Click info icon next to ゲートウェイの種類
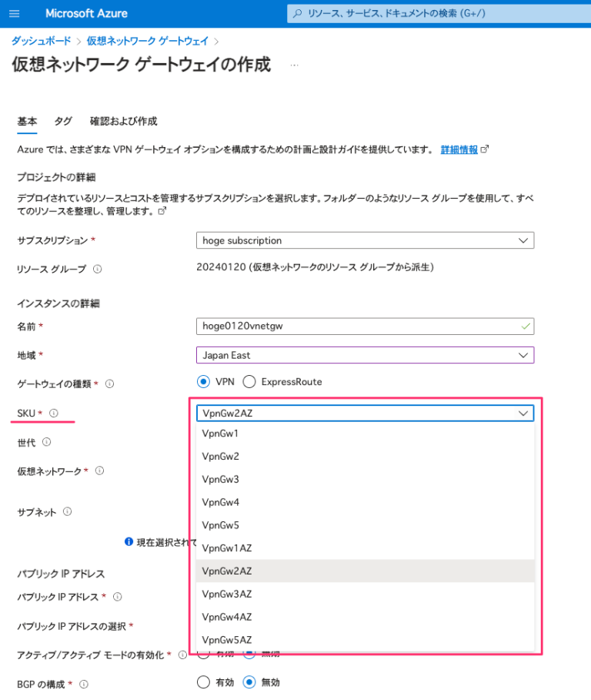The width and height of the screenshot is (591, 700). (109, 383)
